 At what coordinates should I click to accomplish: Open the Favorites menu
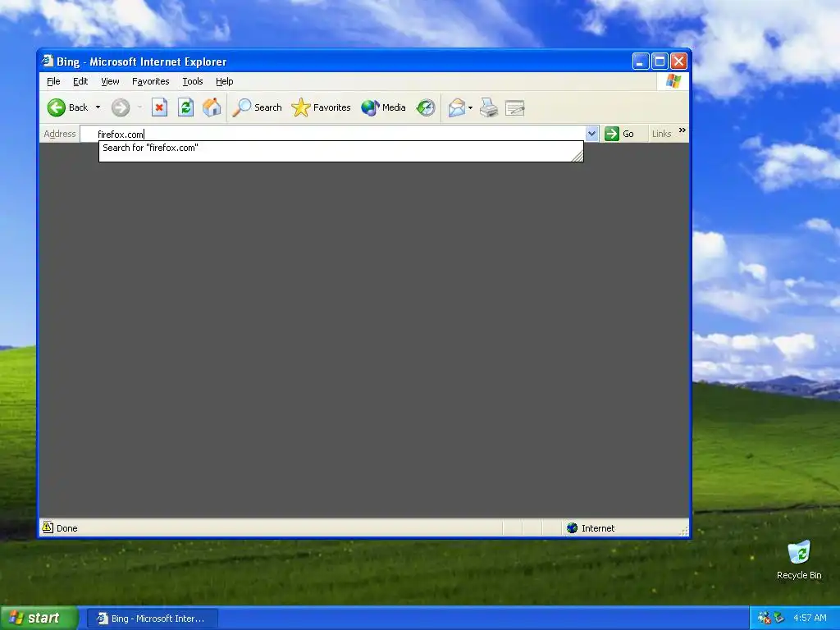pos(151,81)
